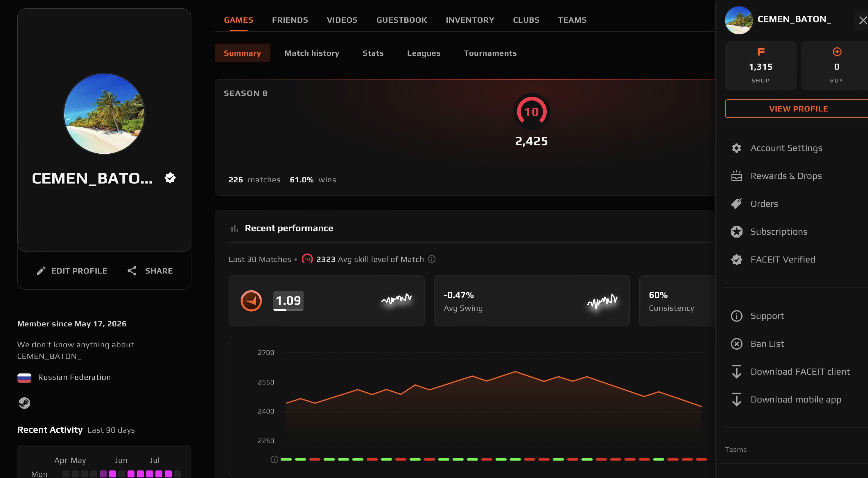The height and width of the screenshot is (478, 868).
Task: Go to the GUESTBOOK tab
Action: coord(401,20)
